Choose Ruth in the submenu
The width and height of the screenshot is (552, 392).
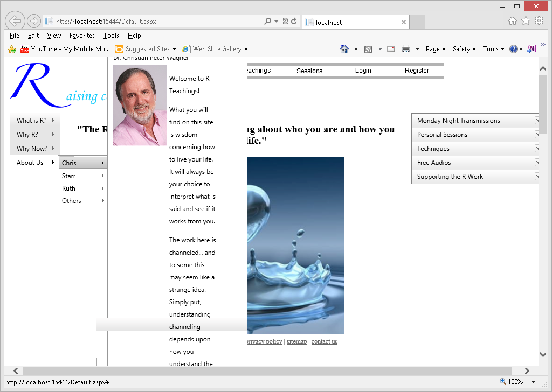click(x=82, y=188)
